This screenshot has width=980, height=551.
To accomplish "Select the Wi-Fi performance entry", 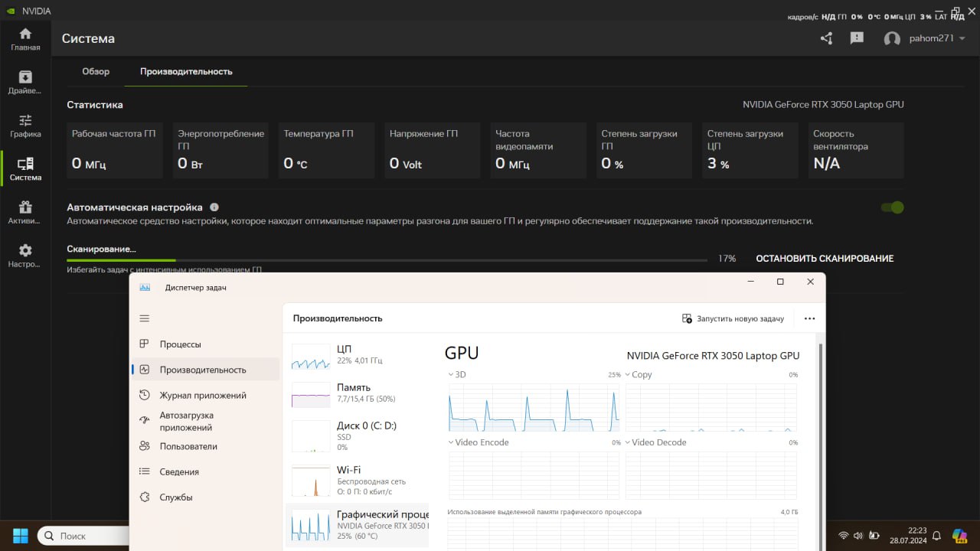I will [x=357, y=480].
